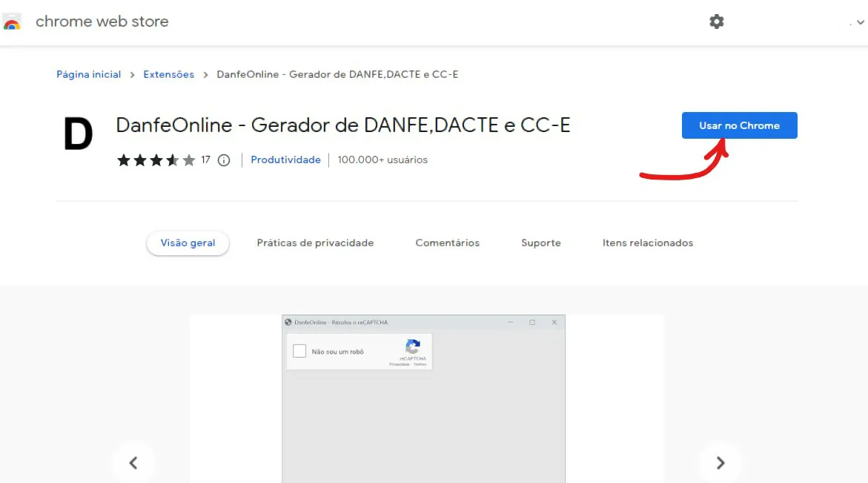Select the Visão geral tab
868x483 pixels.
pos(188,243)
